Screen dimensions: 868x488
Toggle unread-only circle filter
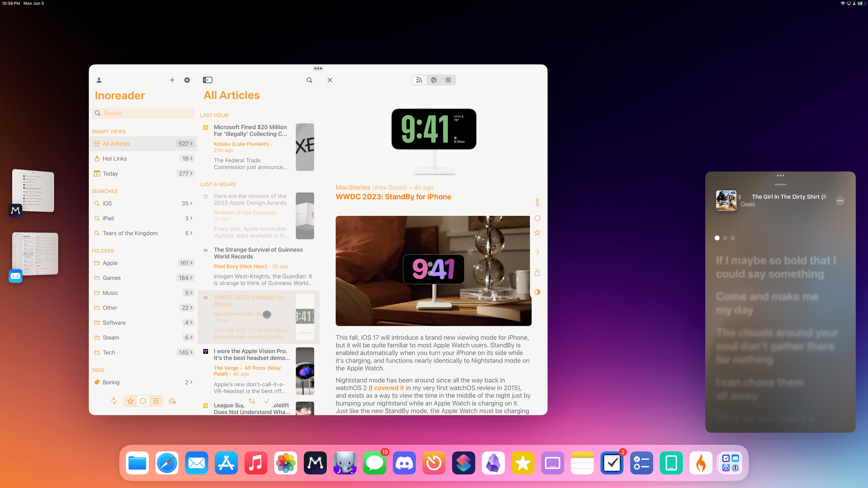pyautogui.click(x=143, y=401)
